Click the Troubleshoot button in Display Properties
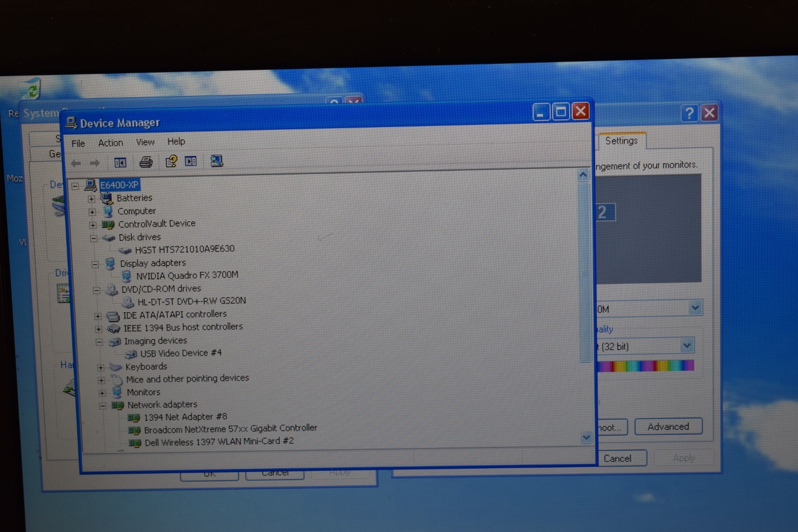The image size is (798, 532). (x=612, y=427)
